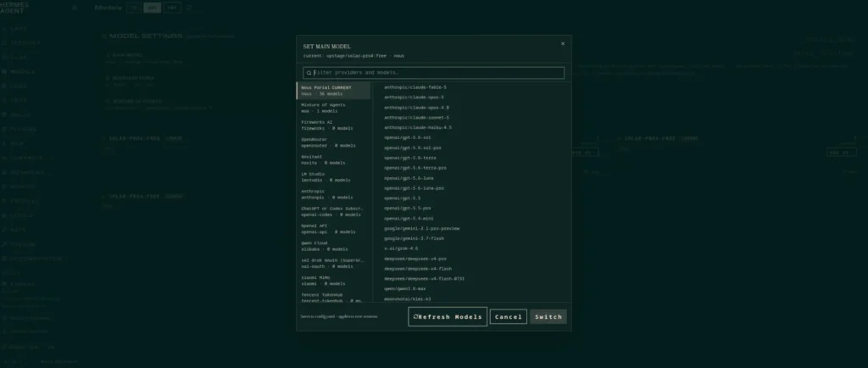Select the Tencent TokenHub provider

[333, 297]
